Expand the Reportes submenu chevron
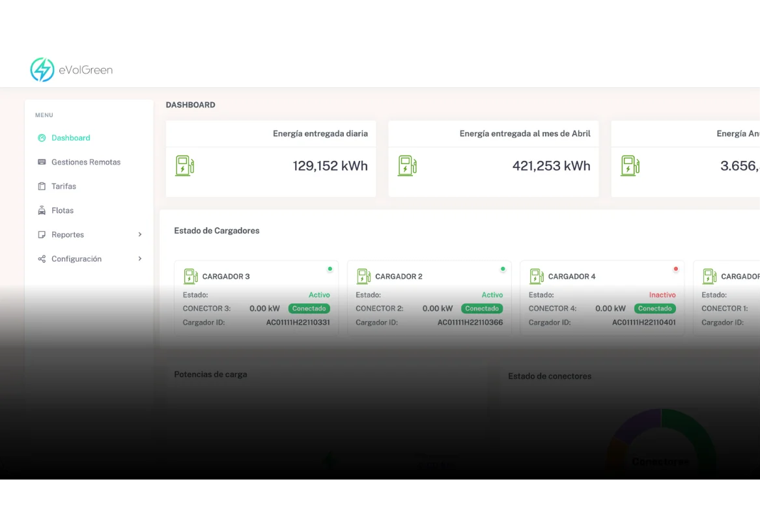This screenshot has height=532, width=760. point(140,234)
